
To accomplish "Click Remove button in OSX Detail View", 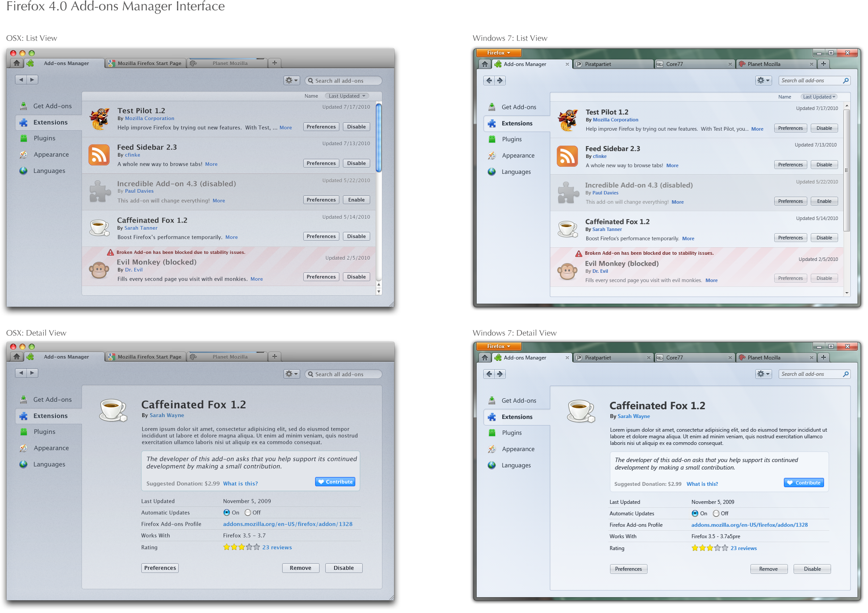I will [x=301, y=568].
